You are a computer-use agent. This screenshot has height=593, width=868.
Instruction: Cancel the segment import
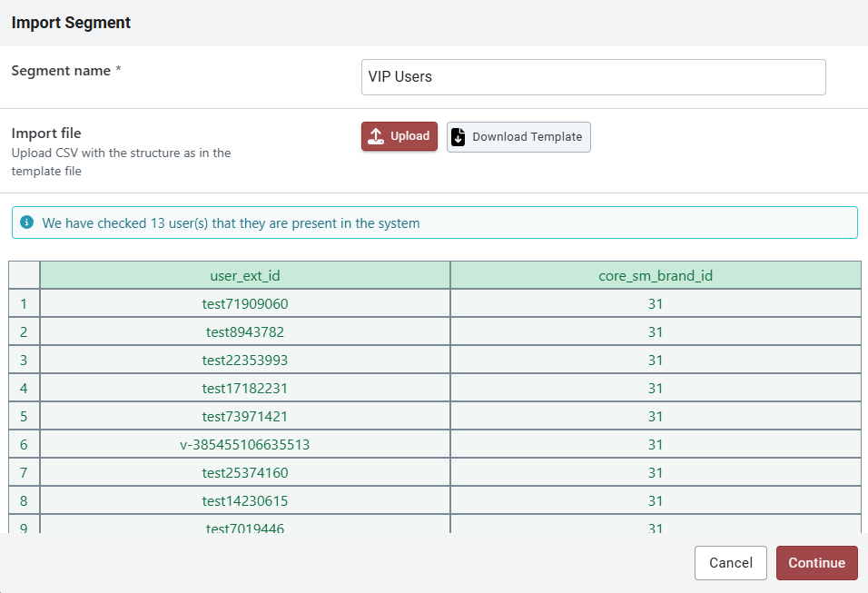730,563
